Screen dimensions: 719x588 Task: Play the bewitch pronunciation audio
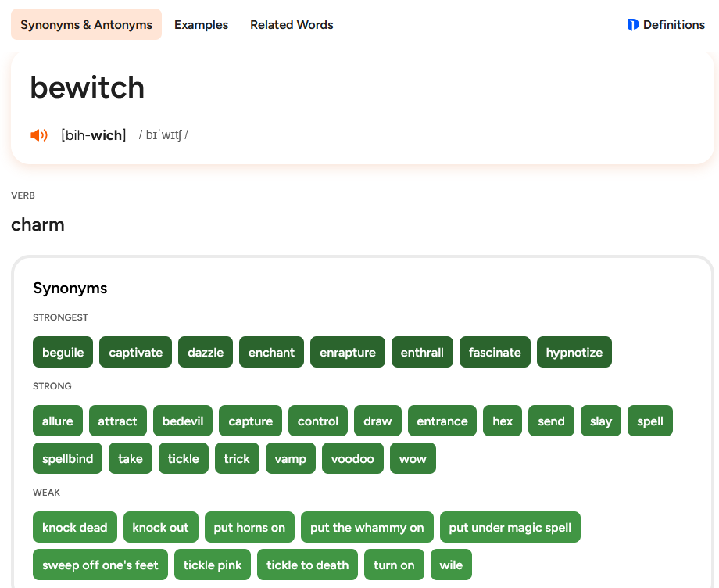(39, 135)
